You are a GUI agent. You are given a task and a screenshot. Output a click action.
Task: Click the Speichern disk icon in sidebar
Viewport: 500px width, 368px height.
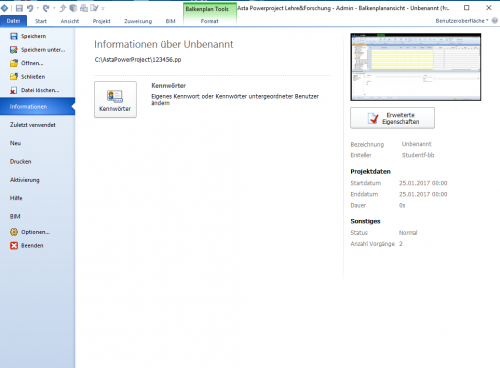[14, 36]
